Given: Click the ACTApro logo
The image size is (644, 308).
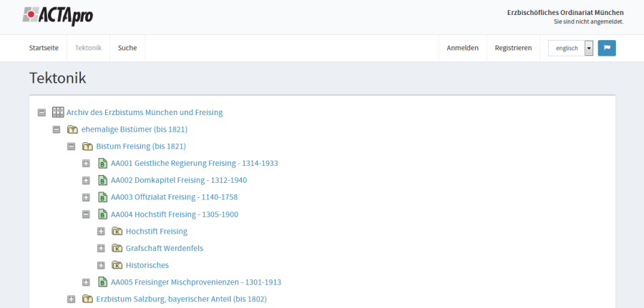Looking at the screenshot, I should [57, 16].
